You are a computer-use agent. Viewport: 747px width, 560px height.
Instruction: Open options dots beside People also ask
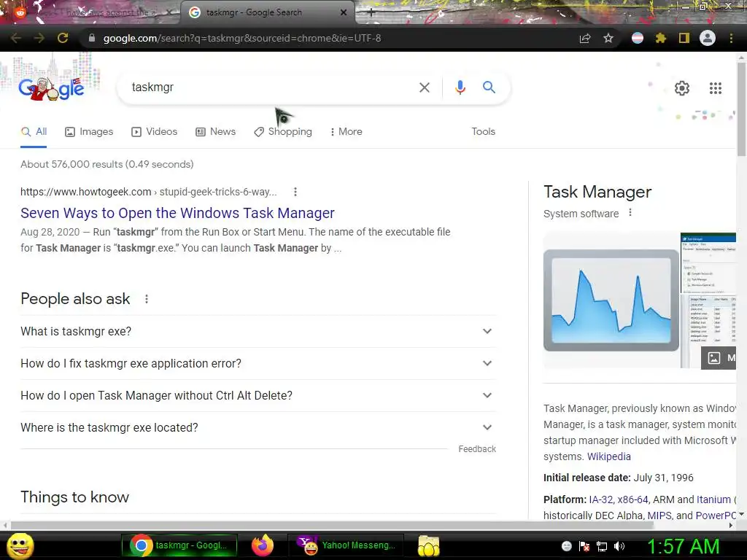[147, 299]
